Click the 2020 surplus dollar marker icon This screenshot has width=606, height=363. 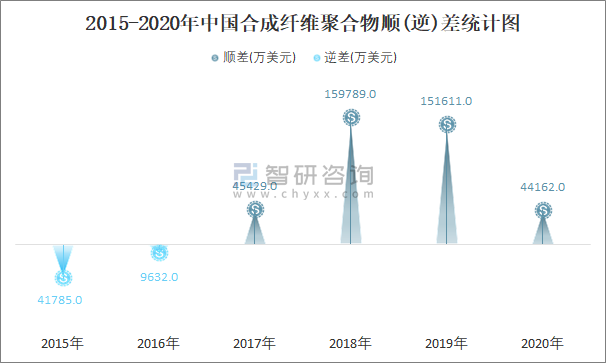[543, 210]
